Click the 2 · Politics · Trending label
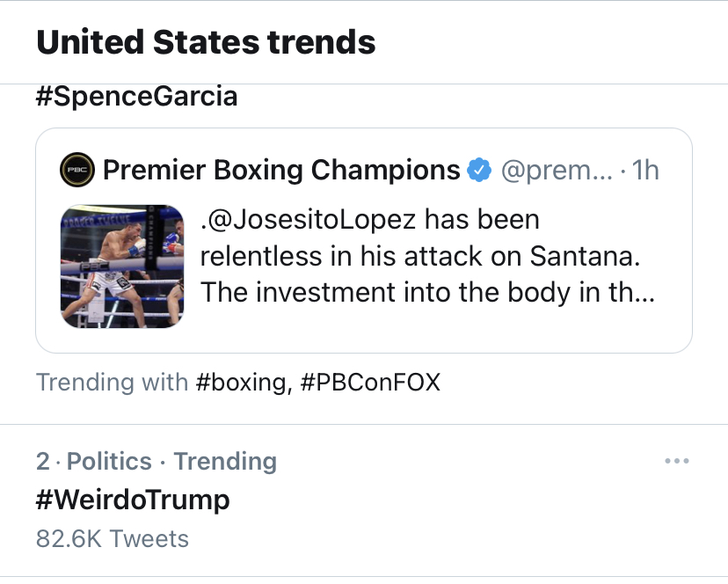Screen dimensions: 728x584 click(157, 462)
